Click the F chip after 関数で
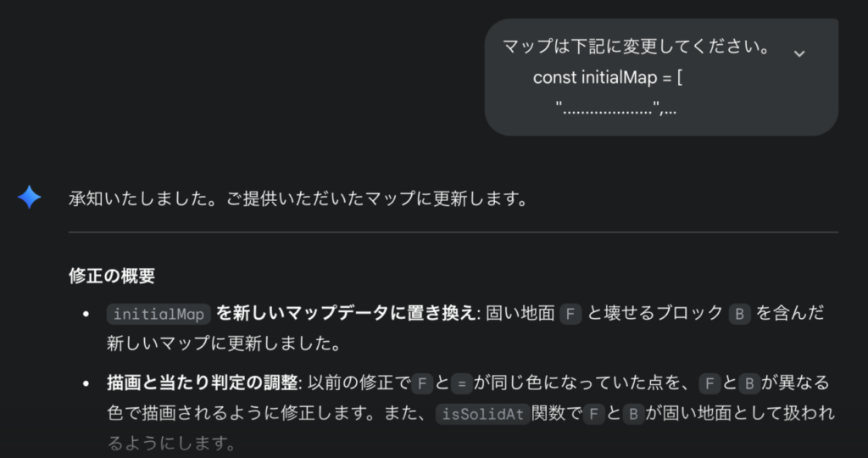 (594, 414)
